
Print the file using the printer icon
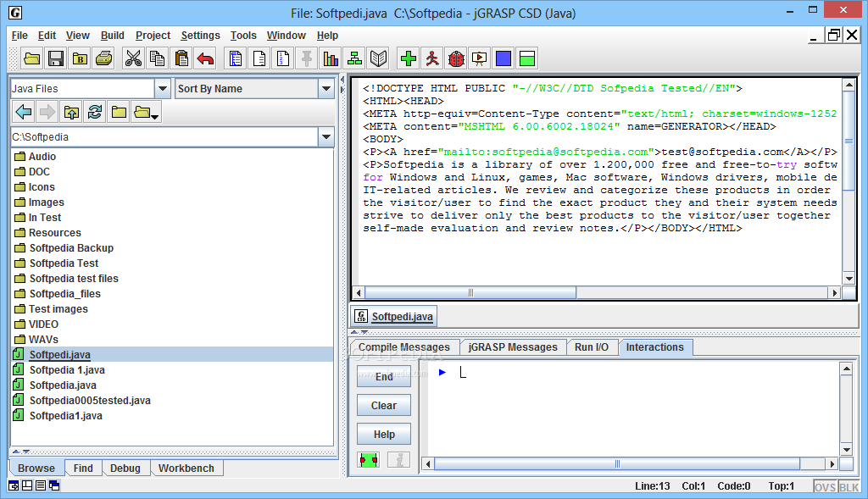(103, 58)
